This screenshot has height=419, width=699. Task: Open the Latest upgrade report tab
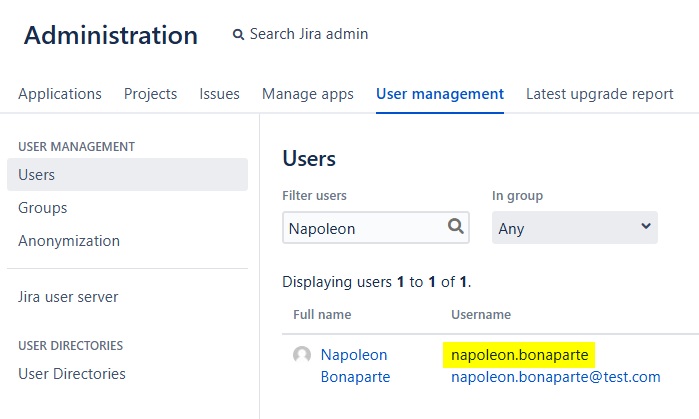599,94
